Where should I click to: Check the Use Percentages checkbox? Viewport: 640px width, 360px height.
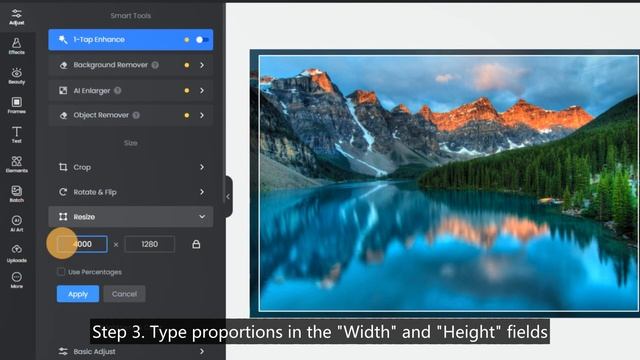pos(61,272)
